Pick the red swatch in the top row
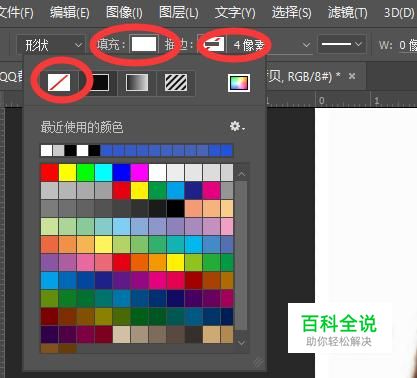 (49, 173)
